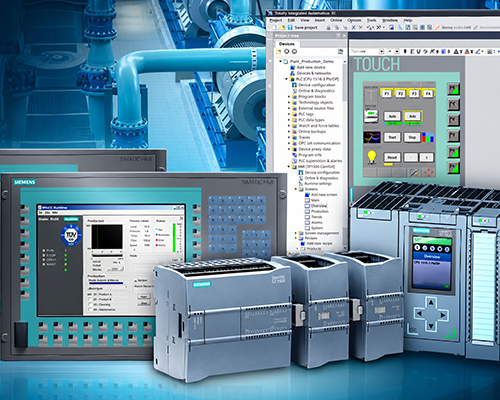Click the horizontal slider below the black chart
The height and width of the screenshot is (400, 500).
pos(107,255)
